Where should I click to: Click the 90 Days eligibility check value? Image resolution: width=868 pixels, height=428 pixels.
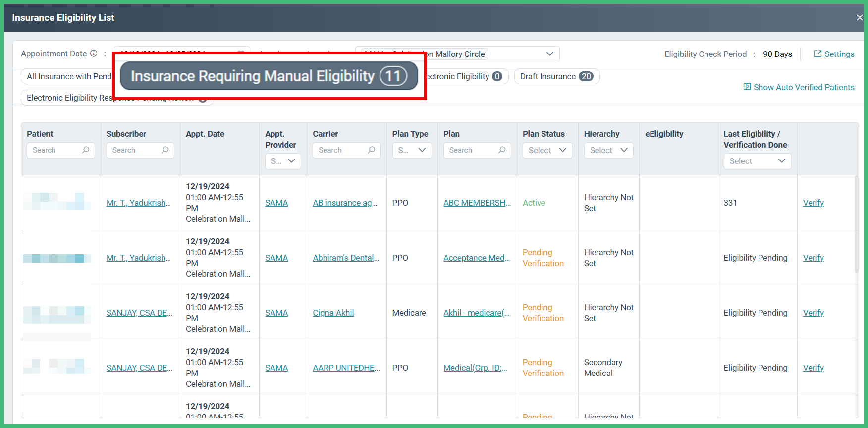(777, 54)
